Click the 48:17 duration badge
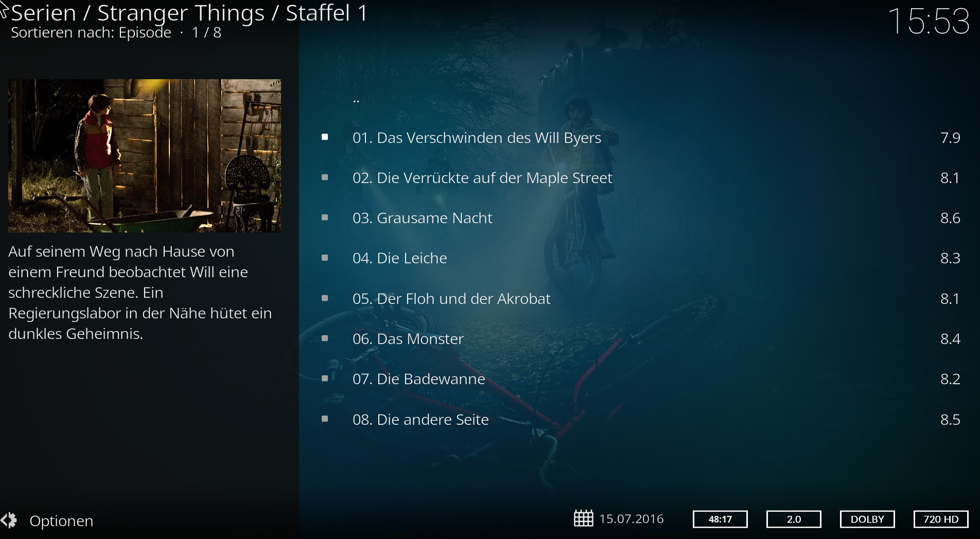This screenshot has height=539, width=980. tap(720, 519)
